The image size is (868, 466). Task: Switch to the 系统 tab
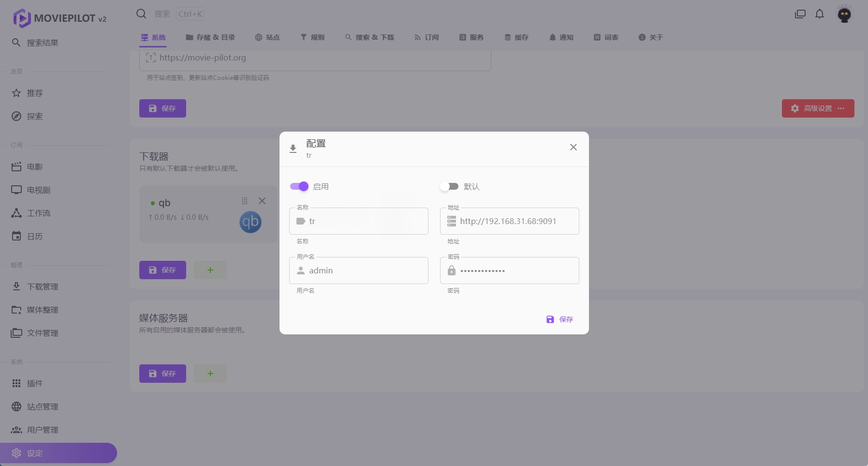(153, 37)
